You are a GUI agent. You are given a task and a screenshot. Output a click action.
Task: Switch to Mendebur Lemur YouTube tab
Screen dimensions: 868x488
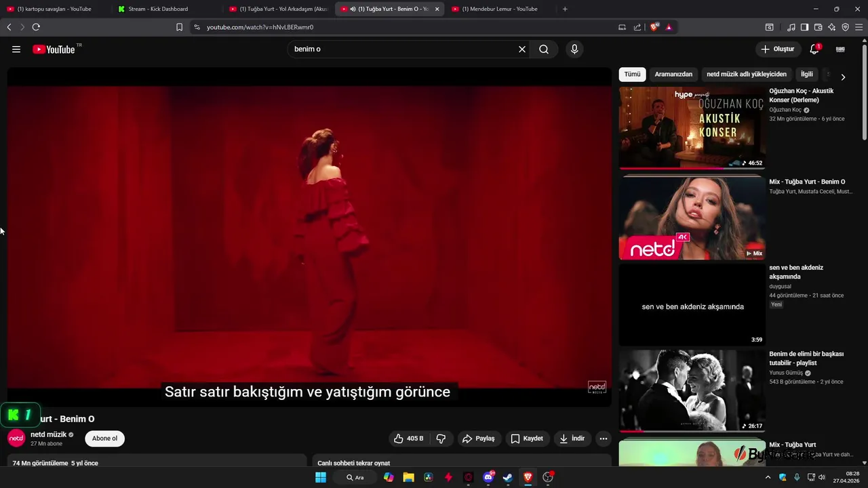tap(500, 9)
